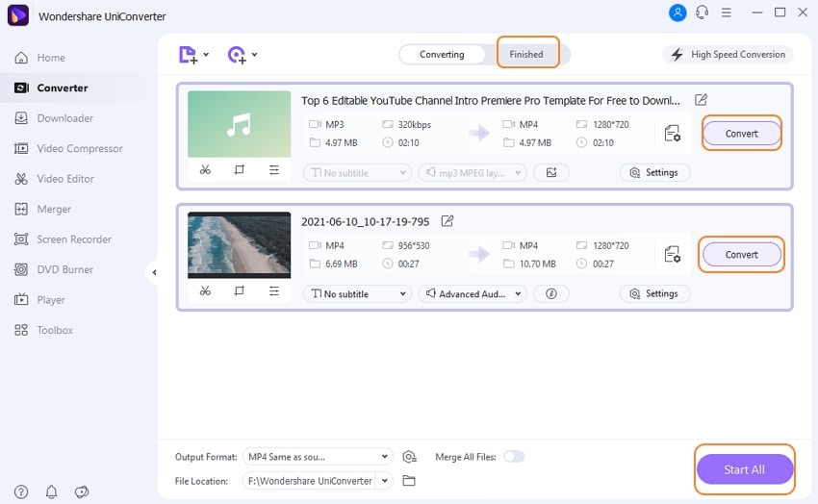The image size is (818, 504).
Task: Open DVD Burner section
Action: point(53,269)
